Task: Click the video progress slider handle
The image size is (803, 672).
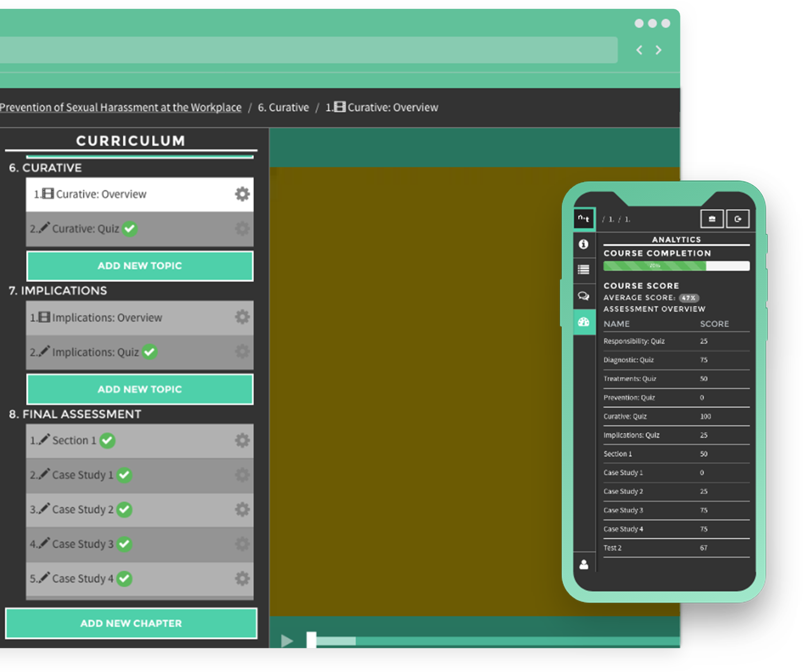Action: (x=311, y=639)
